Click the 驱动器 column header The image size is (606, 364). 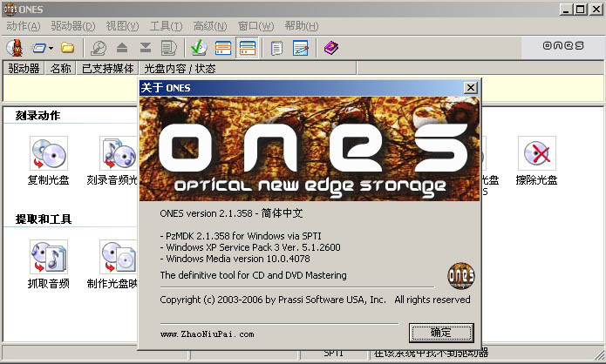[24, 68]
